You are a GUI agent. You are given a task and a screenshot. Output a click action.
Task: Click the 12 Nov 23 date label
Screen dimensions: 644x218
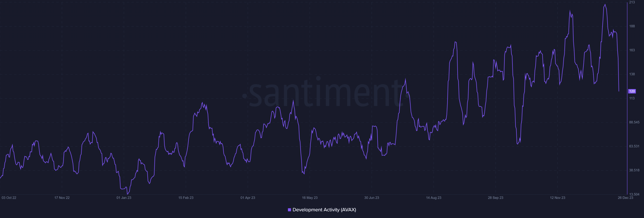557,198
